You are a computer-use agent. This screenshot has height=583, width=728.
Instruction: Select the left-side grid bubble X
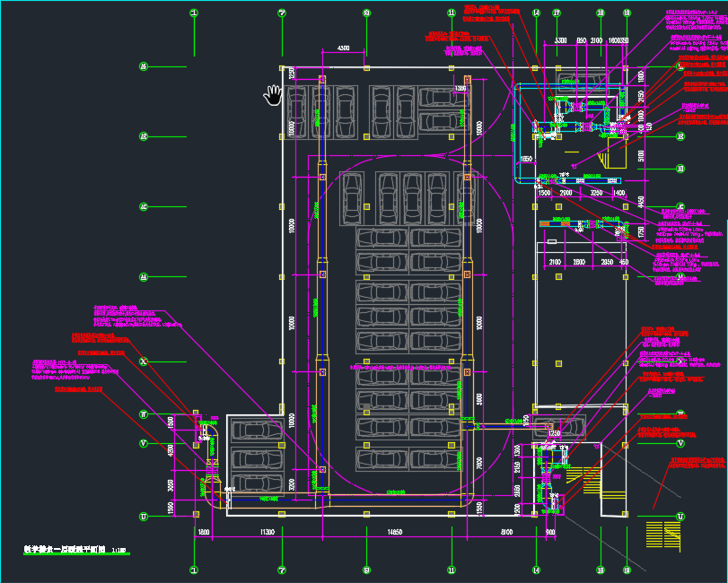tap(143, 361)
